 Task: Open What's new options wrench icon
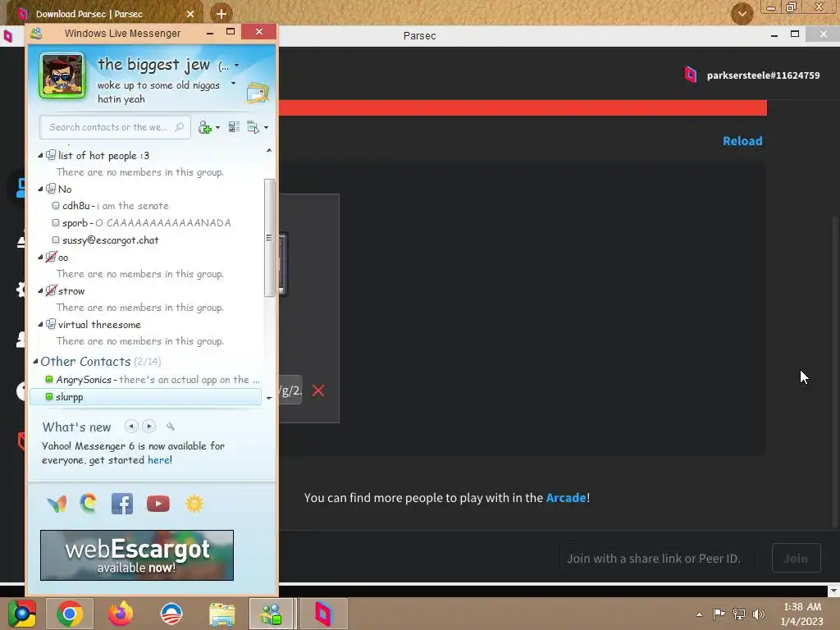(171, 427)
